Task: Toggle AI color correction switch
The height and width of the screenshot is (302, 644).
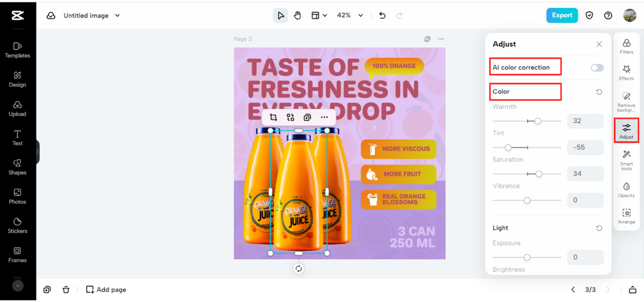Action: [x=597, y=67]
